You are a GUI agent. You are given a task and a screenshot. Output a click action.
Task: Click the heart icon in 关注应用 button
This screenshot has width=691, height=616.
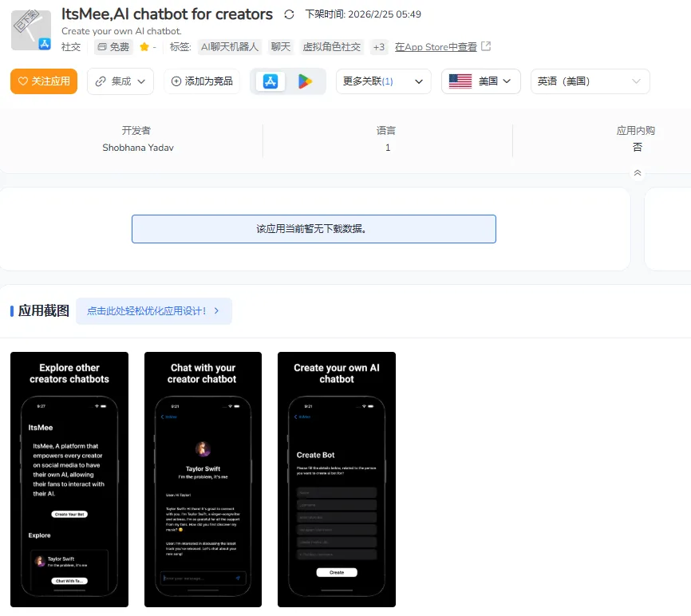(23, 81)
